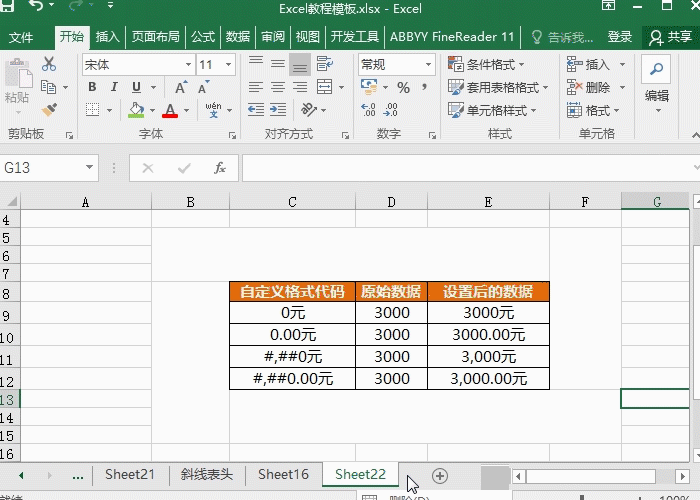Select the Sheet16 worksheet tab
Screen dimensions: 700x500
coord(283,474)
